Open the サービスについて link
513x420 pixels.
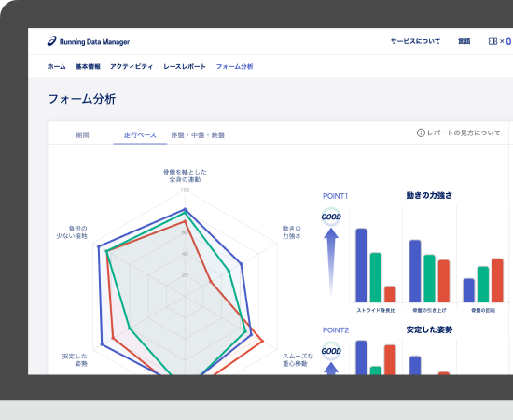(415, 41)
